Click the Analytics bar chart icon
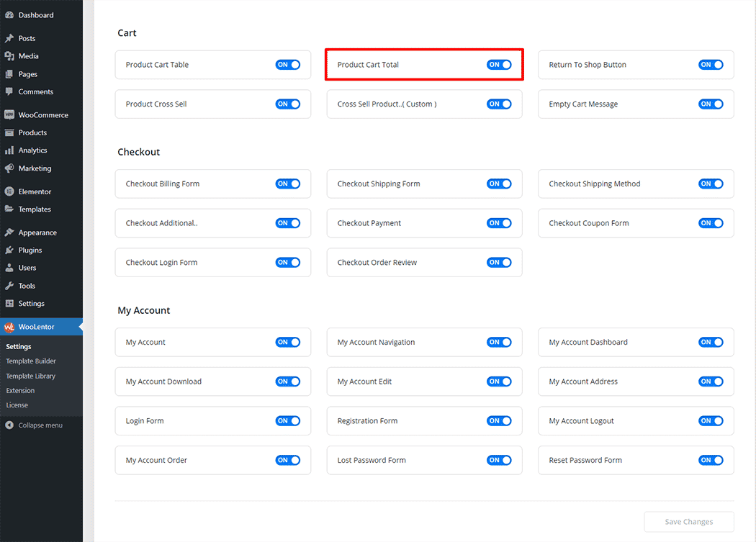The width and height of the screenshot is (756, 542). 9,150
